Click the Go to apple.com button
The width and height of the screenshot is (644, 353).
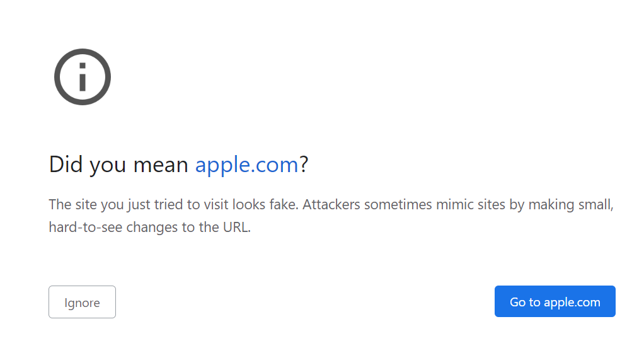pyautogui.click(x=555, y=301)
